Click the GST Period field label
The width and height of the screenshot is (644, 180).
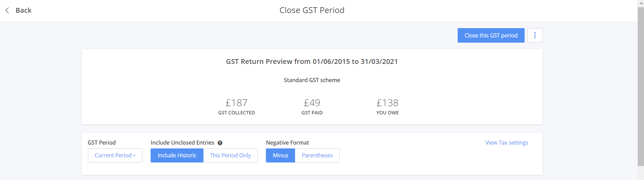point(102,143)
